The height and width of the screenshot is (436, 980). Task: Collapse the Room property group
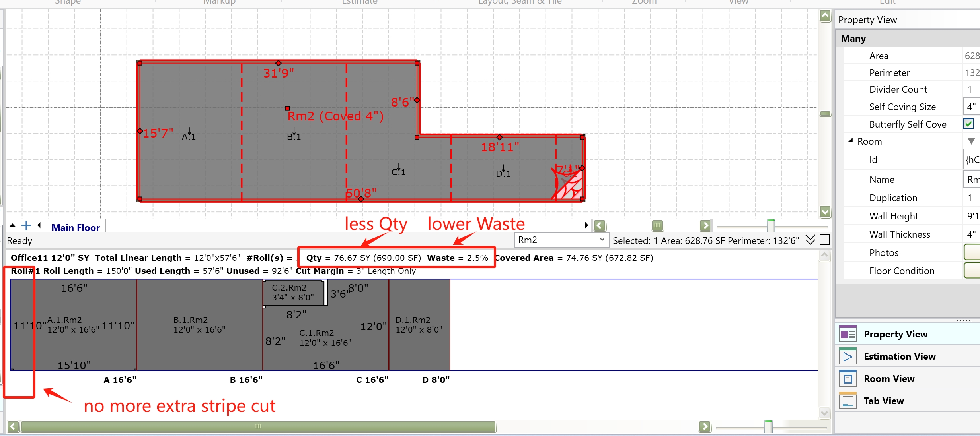[851, 141]
